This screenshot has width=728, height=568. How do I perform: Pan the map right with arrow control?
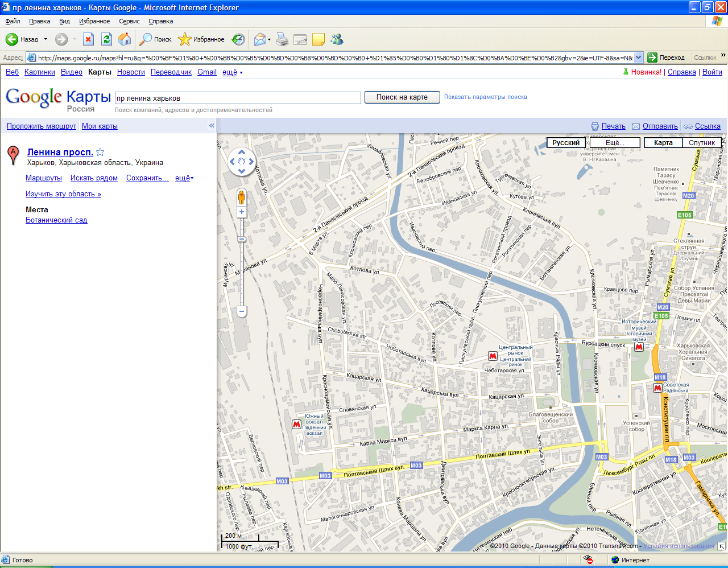pyautogui.click(x=251, y=162)
